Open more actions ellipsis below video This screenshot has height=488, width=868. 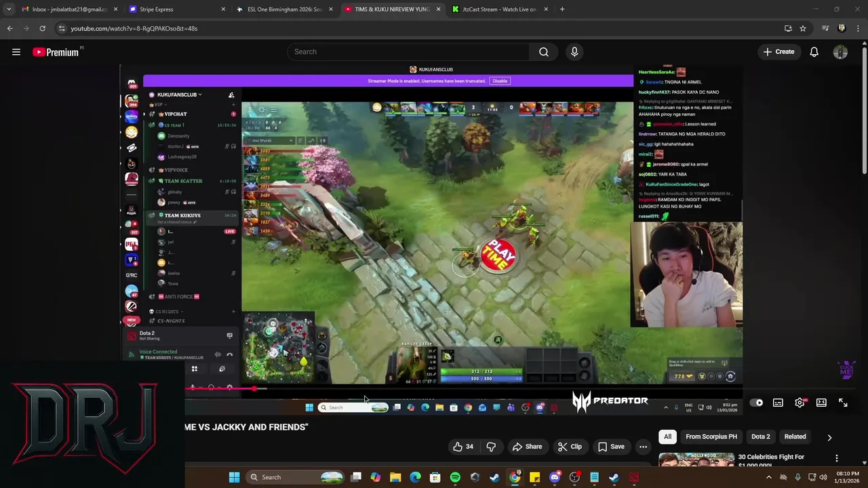pyautogui.click(x=643, y=447)
